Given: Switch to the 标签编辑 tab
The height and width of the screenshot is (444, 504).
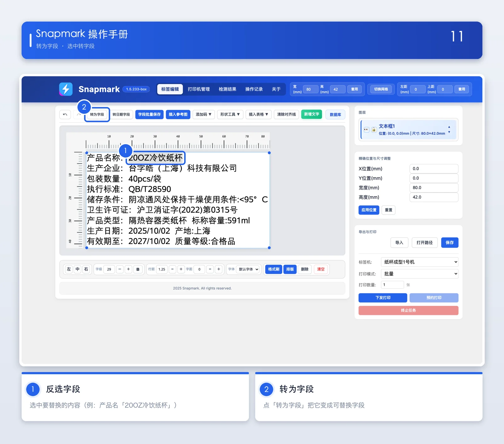Looking at the screenshot, I should pyautogui.click(x=170, y=89).
